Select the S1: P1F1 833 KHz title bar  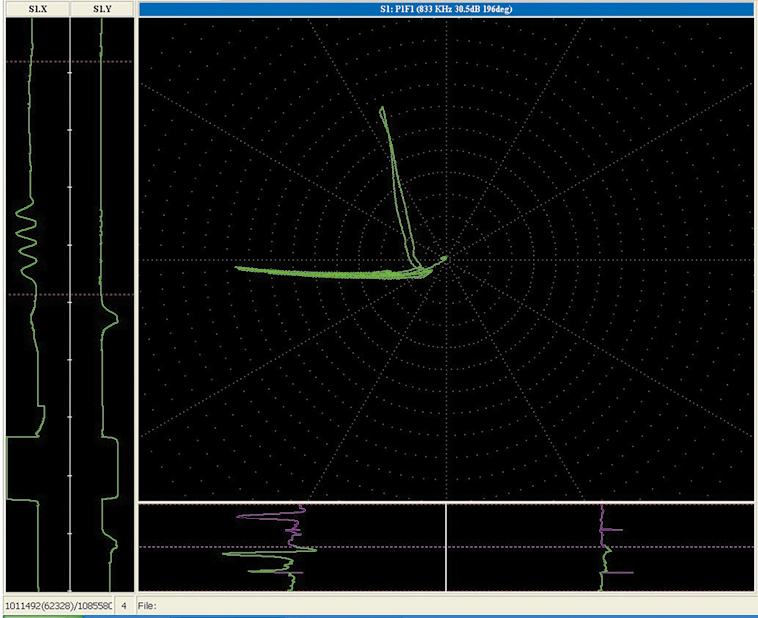click(445, 9)
